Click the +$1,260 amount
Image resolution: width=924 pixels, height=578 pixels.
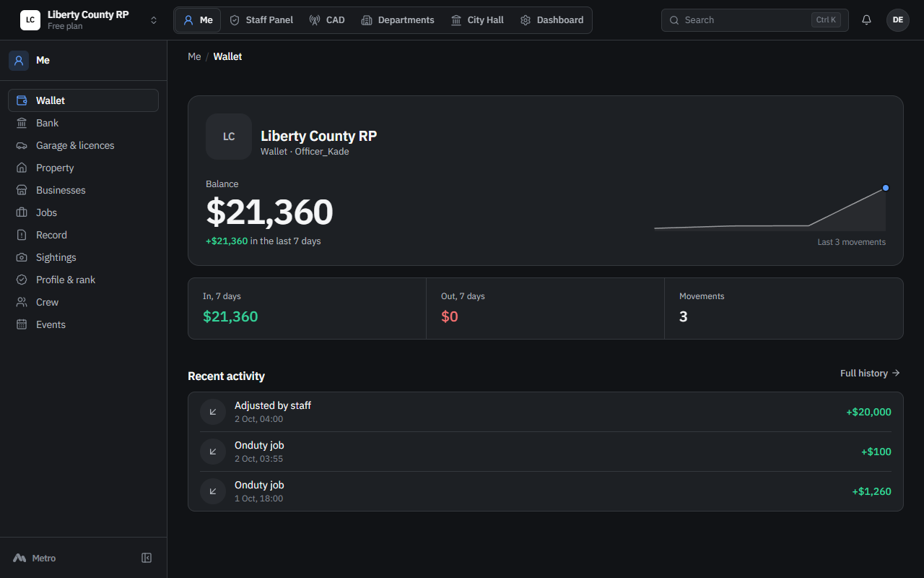(x=871, y=491)
